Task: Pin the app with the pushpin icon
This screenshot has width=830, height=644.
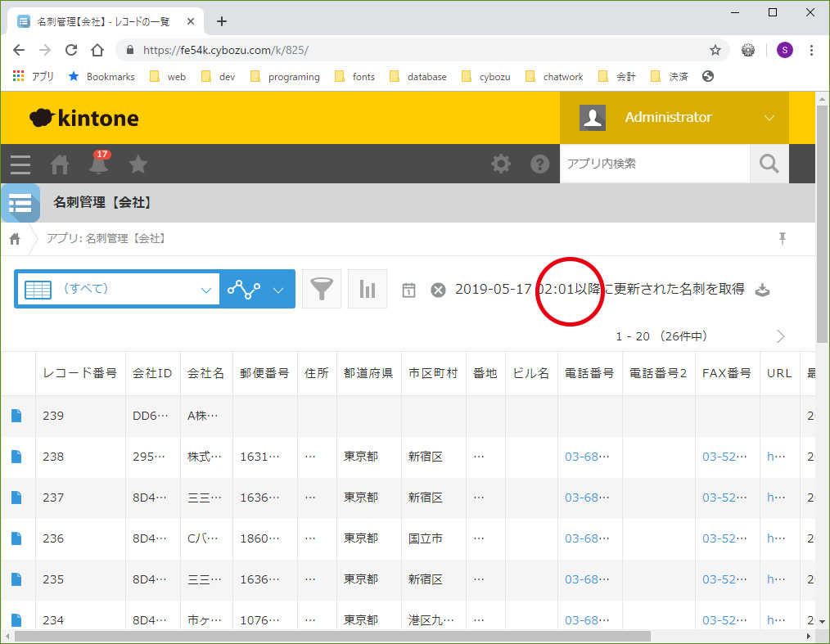Action: [x=783, y=239]
